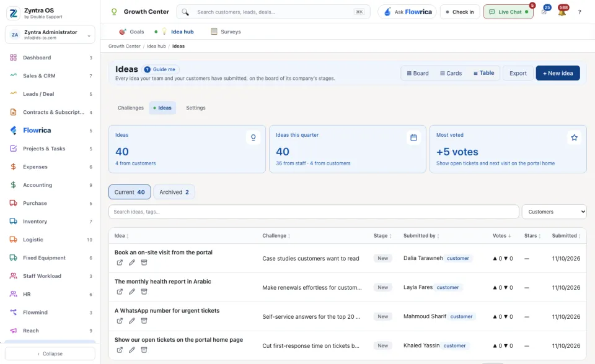This screenshot has width=595, height=364.
Task: Open the Live Chat button
Action: point(508,12)
